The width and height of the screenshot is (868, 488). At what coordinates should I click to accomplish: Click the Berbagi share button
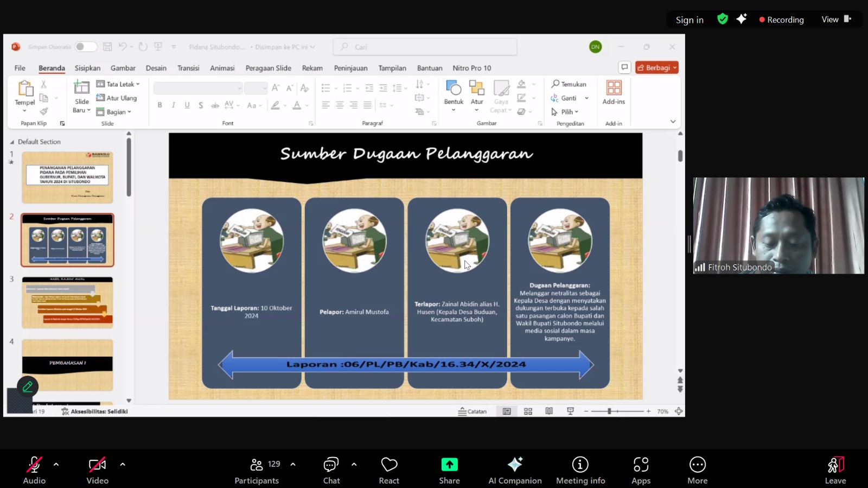pos(656,68)
